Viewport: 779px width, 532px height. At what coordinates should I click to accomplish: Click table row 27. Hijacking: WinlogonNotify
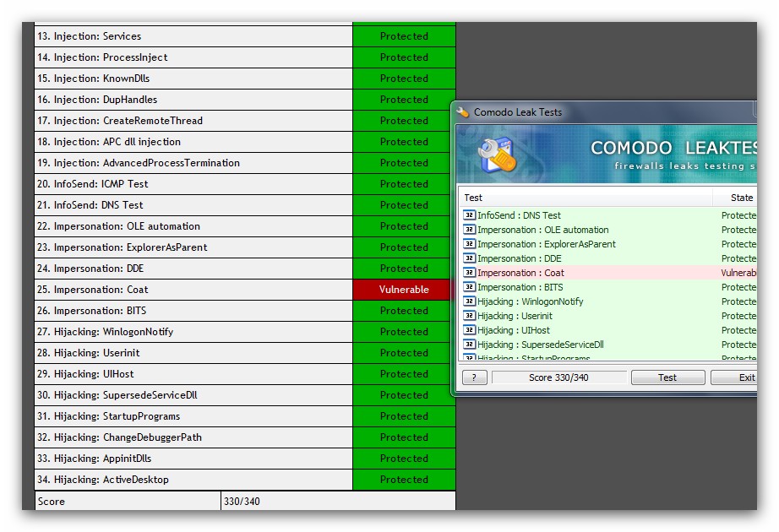[x=245, y=332]
